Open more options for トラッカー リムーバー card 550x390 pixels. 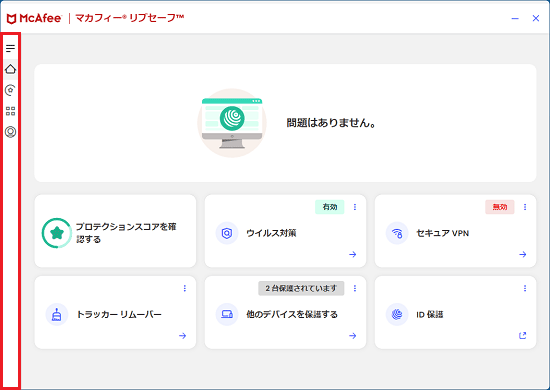(x=185, y=288)
